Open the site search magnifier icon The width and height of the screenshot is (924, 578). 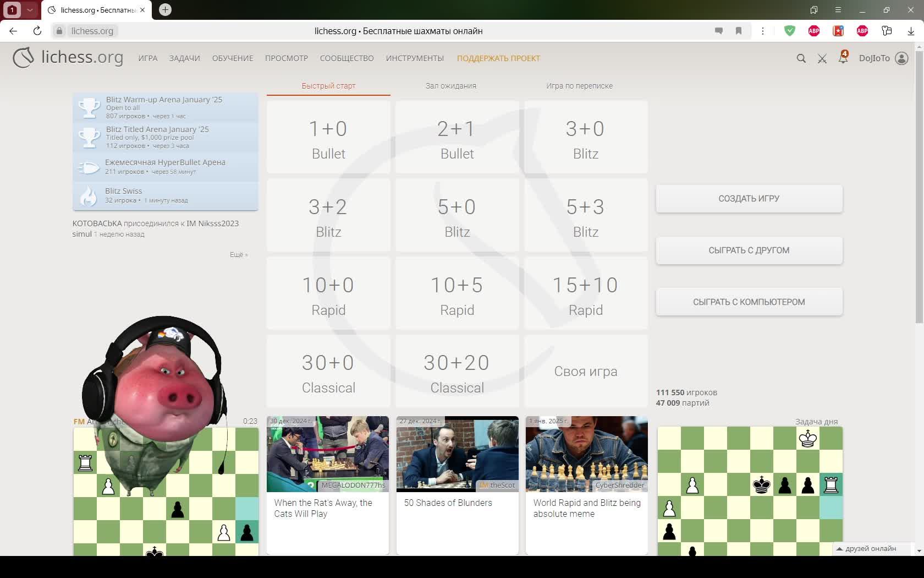[x=801, y=58]
